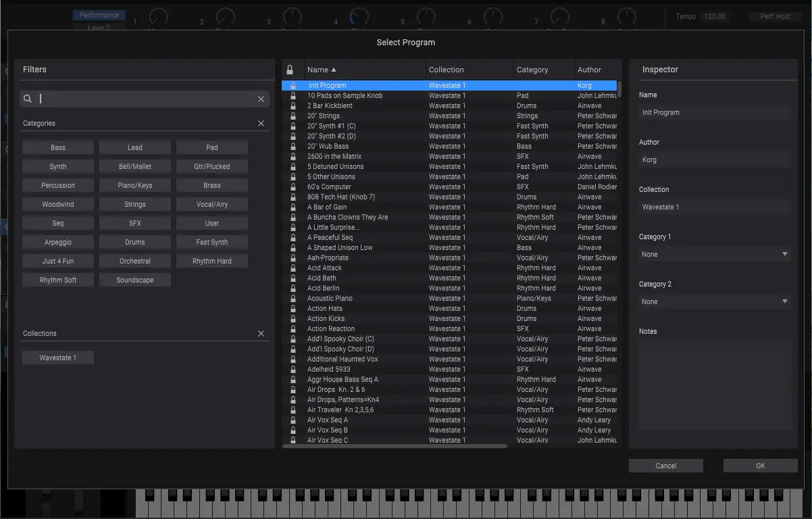Viewport: 812px width, 519px height.
Task: Click lock icon of Init Program row
Action: click(293, 86)
